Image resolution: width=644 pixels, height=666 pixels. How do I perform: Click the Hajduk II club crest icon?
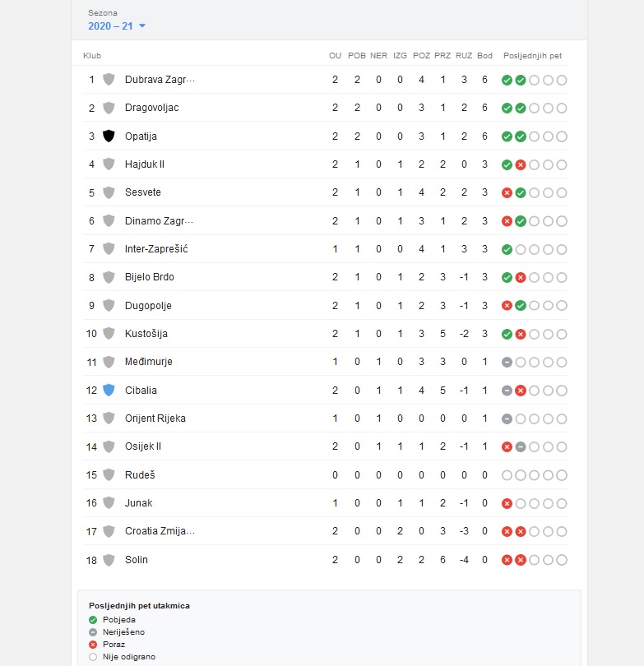109,164
